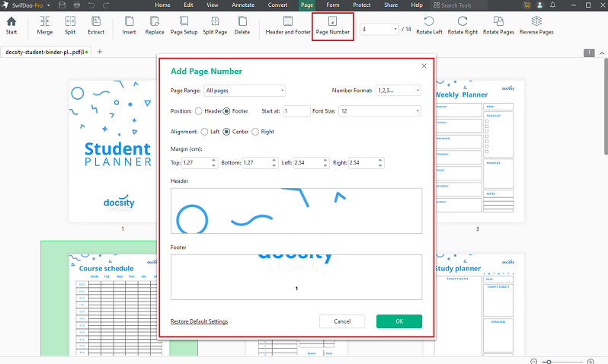Viewport: 608px width, 364px height.
Task: Select the Weekly Planner page thumbnail
Action: click(x=480, y=152)
